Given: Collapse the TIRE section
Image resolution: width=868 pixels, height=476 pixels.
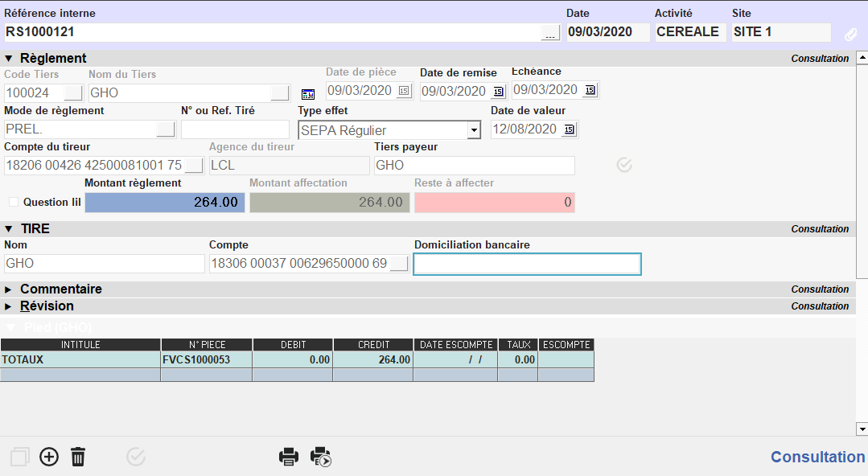Looking at the screenshot, I should coord(9,228).
